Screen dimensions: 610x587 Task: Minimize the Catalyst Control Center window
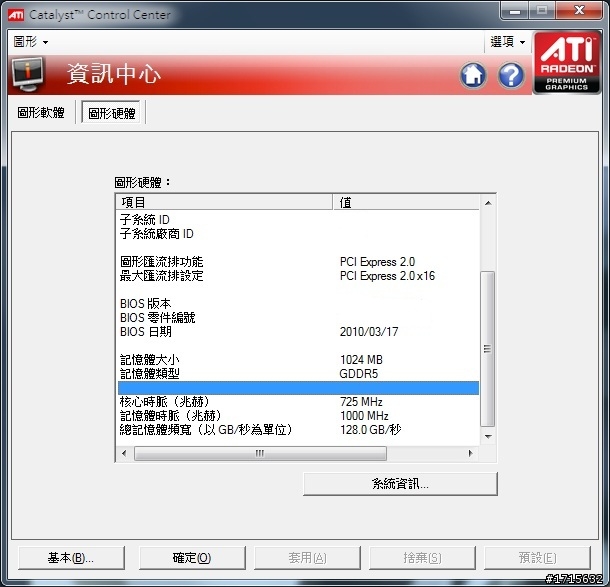[x=515, y=11]
